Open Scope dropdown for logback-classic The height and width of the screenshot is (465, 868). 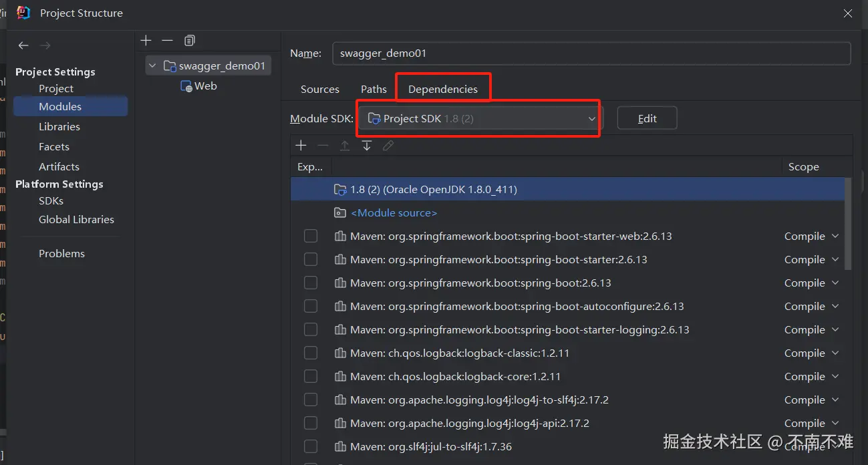coord(812,353)
